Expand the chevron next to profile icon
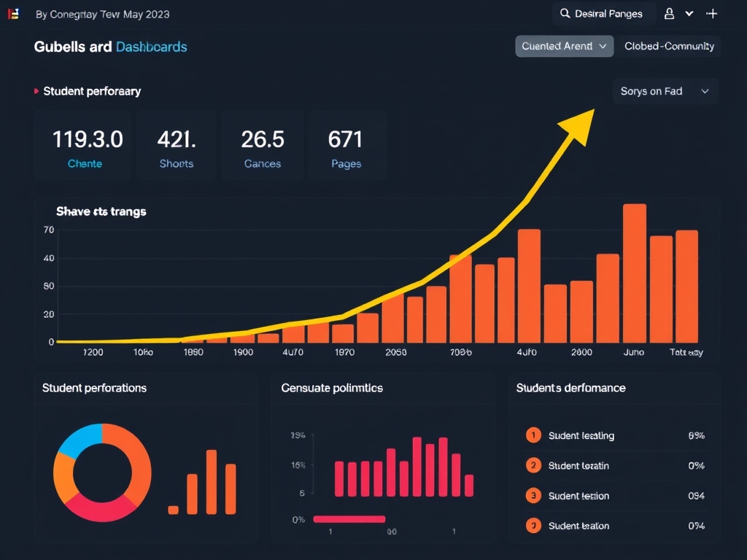The width and height of the screenshot is (747, 560). coord(689,14)
